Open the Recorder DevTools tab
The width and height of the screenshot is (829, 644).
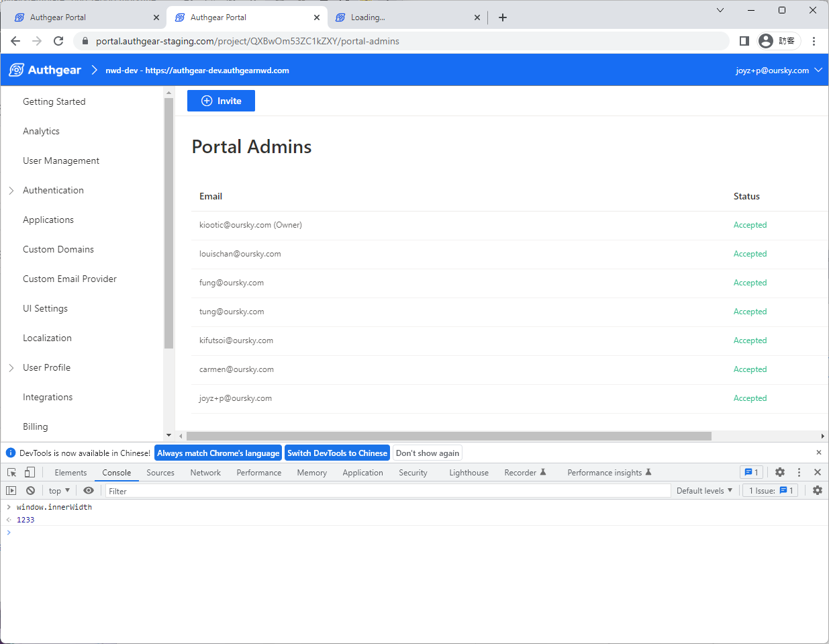(x=525, y=472)
